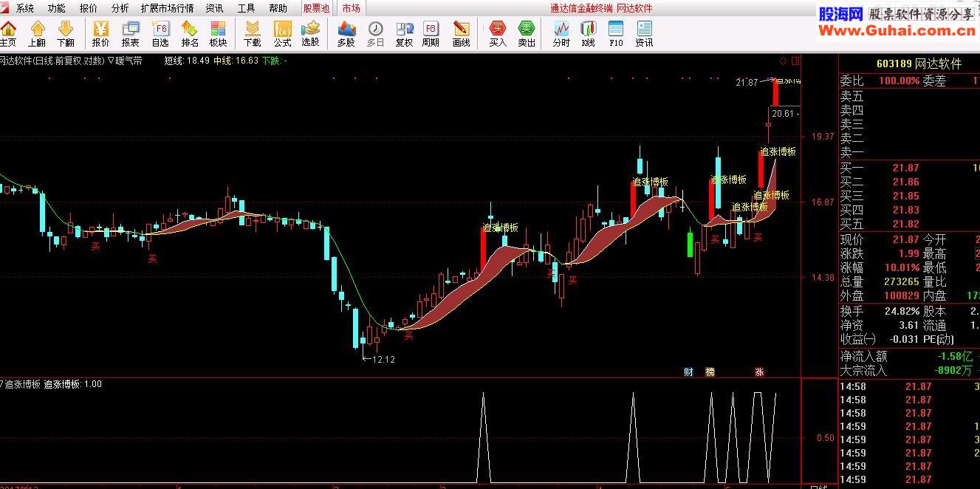Open the 扩展市场行情 menu
This screenshot has height=489, width=980.
click(x=167, y=8)
